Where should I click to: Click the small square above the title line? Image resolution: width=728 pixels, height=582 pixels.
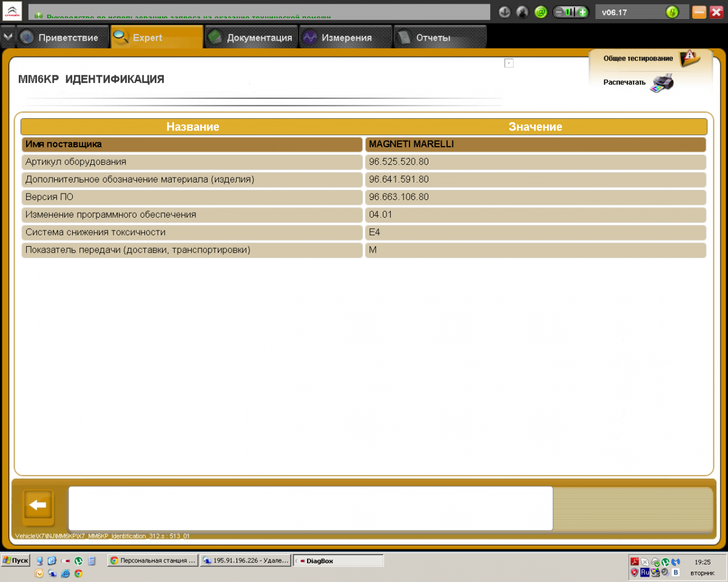[509, 63]
